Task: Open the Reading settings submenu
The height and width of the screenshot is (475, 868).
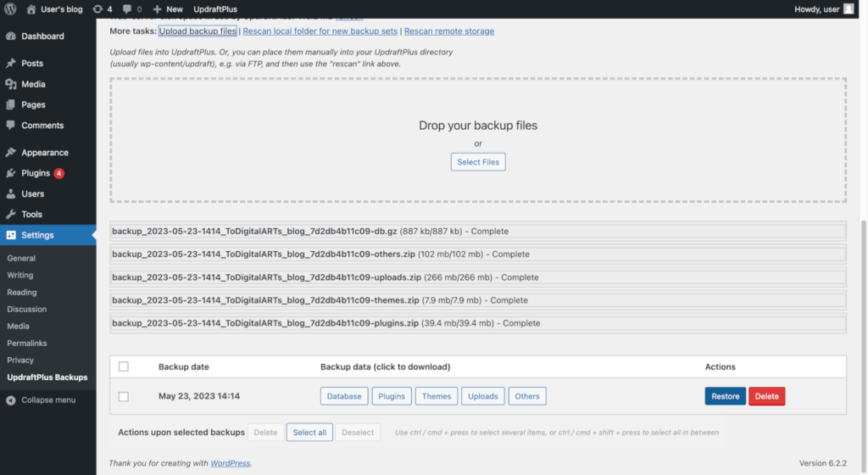Action: tap(21, 293)
